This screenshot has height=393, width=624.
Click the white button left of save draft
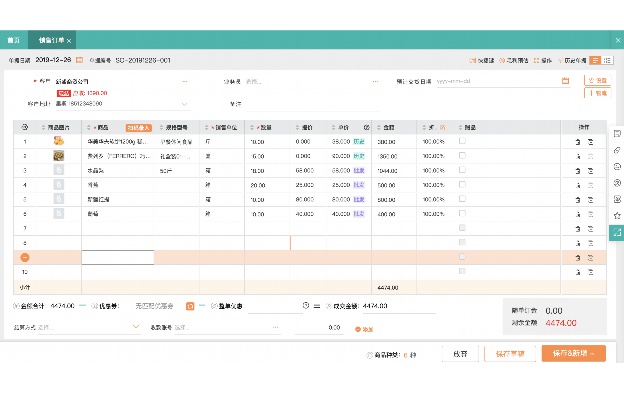click(x=460, y=354)
